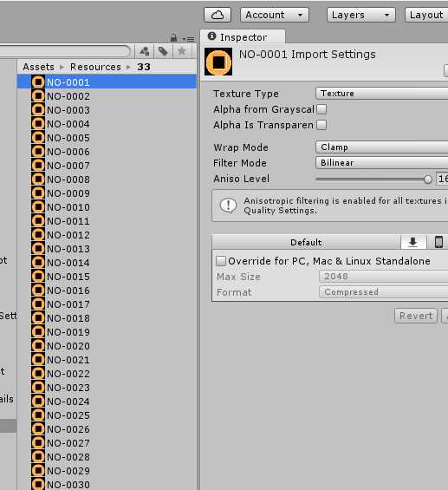
Task: Click the NO-0017 asset icon
Action: tap(38, 304)
